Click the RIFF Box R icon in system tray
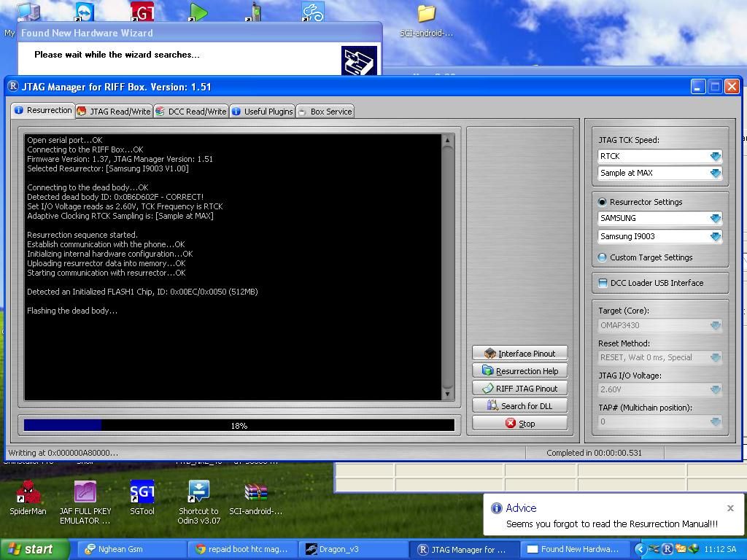Screen dimensions: 747x560 (x=667, y=549)
